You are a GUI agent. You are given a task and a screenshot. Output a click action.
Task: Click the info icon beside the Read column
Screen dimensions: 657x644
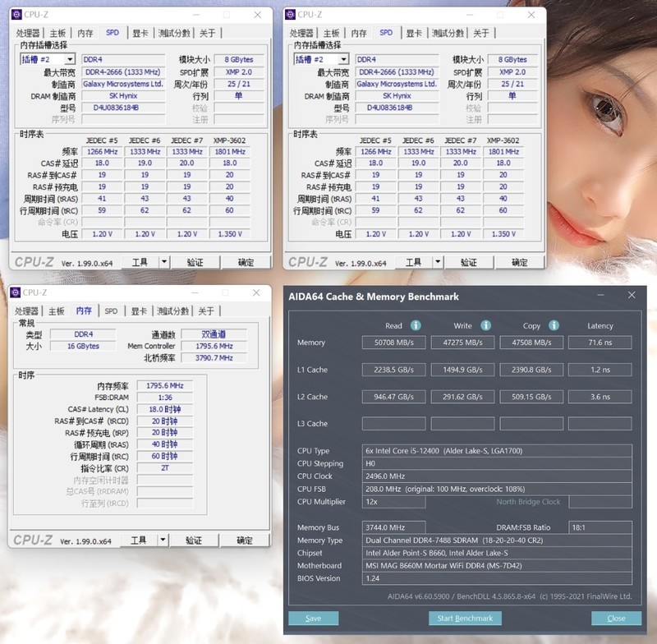pos(416,325)
